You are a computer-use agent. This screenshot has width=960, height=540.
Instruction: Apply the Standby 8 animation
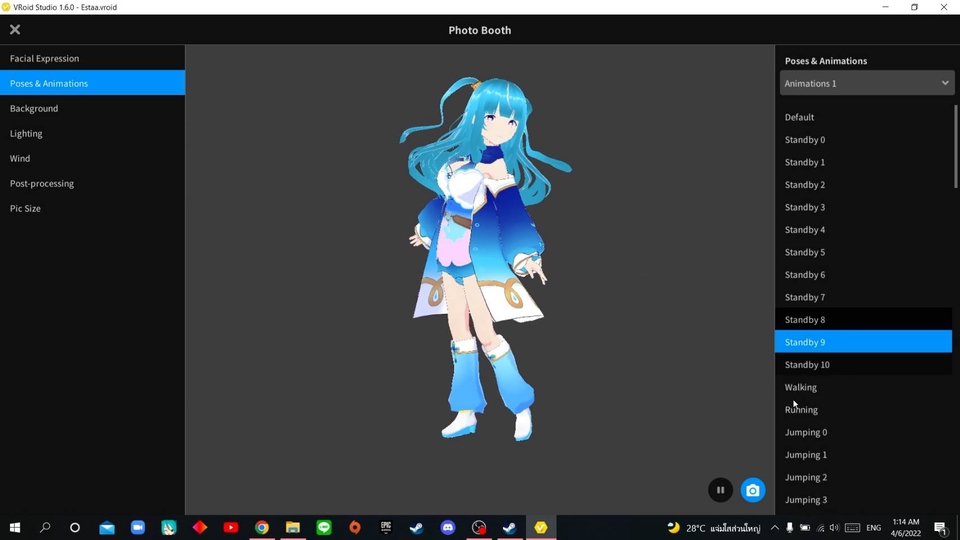click(863, 320)
